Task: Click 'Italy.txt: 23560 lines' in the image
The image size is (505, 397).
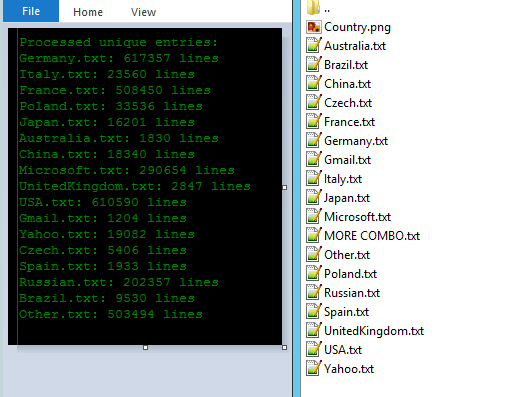Action: pyautogui.click(x=107, y=74)
